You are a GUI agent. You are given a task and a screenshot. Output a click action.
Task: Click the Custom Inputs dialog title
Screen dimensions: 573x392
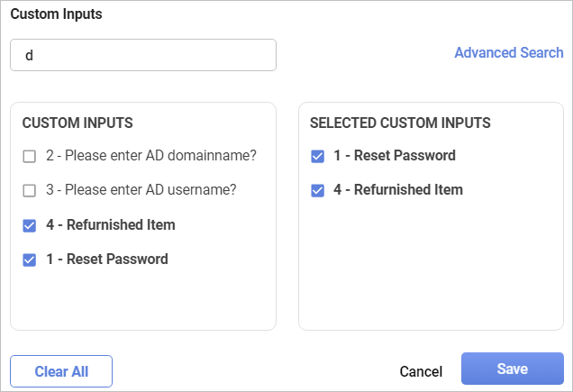[x=56, y=14]
